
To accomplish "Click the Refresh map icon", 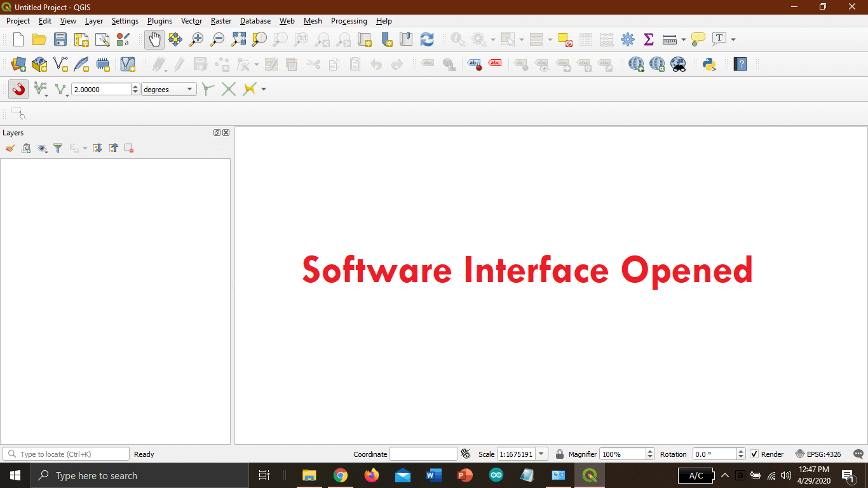I will coord(427,39).
